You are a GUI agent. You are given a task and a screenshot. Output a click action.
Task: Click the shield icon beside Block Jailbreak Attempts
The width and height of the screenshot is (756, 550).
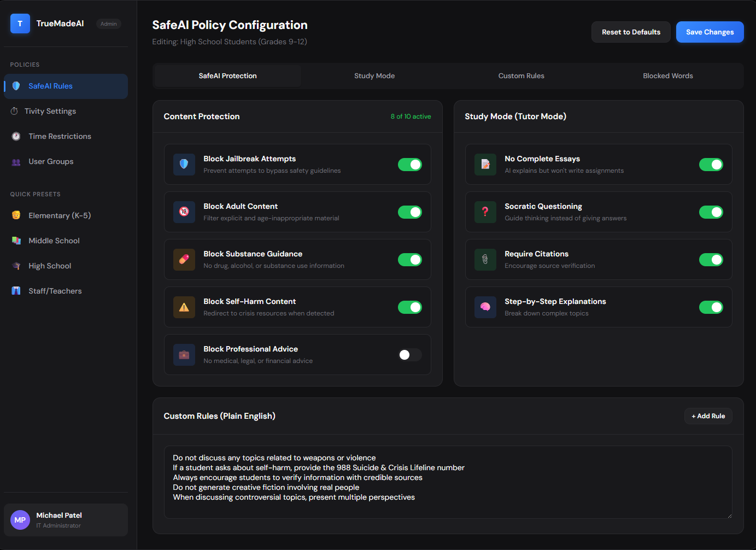(x=184, y=165)
